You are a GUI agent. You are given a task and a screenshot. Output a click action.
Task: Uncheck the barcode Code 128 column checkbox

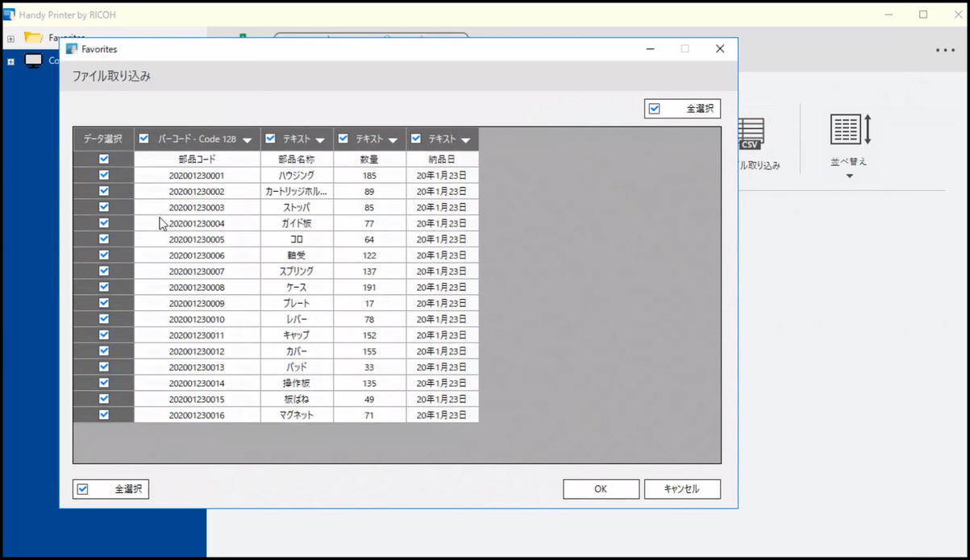click(144, 139)
